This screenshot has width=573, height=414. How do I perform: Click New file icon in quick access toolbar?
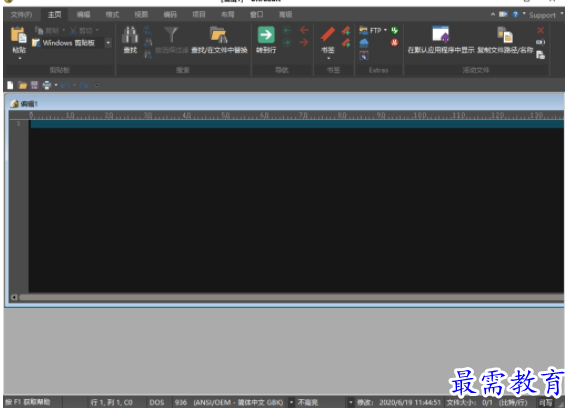point(10,86)
